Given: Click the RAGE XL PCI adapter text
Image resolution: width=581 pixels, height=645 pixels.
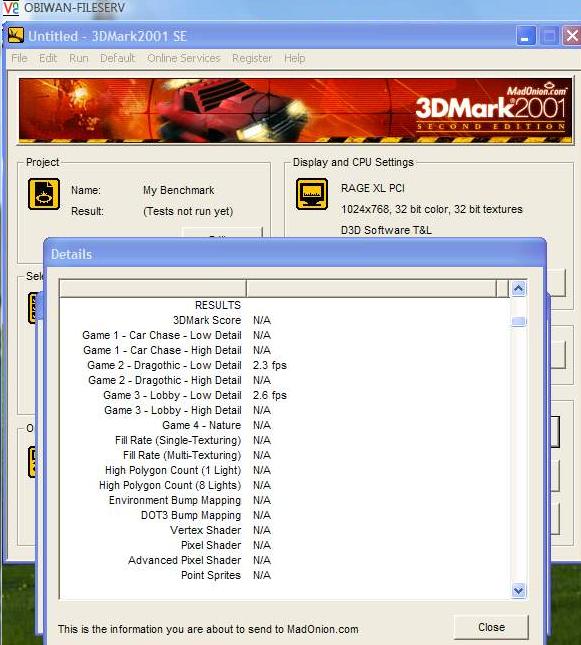Looking at the screenshot, I should coord(373,188).
